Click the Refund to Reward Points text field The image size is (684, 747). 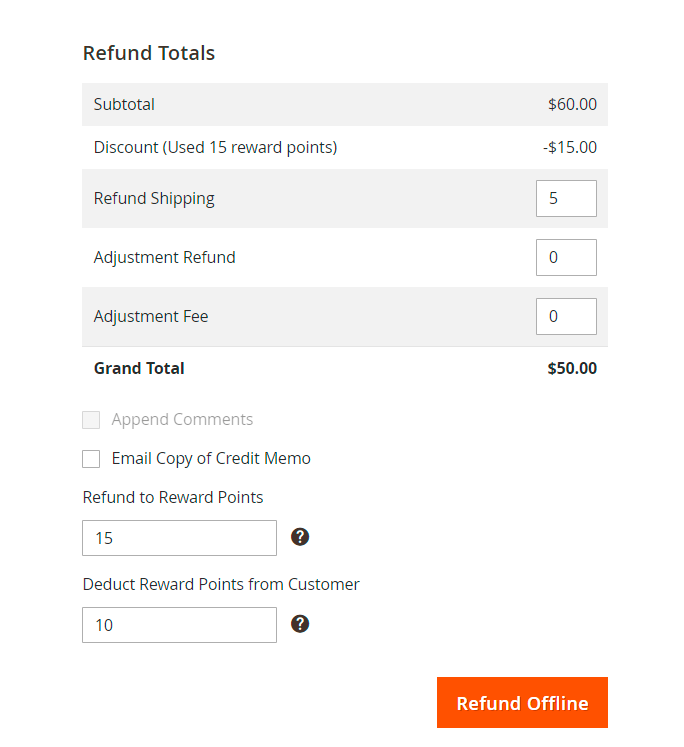click(179, 538)
